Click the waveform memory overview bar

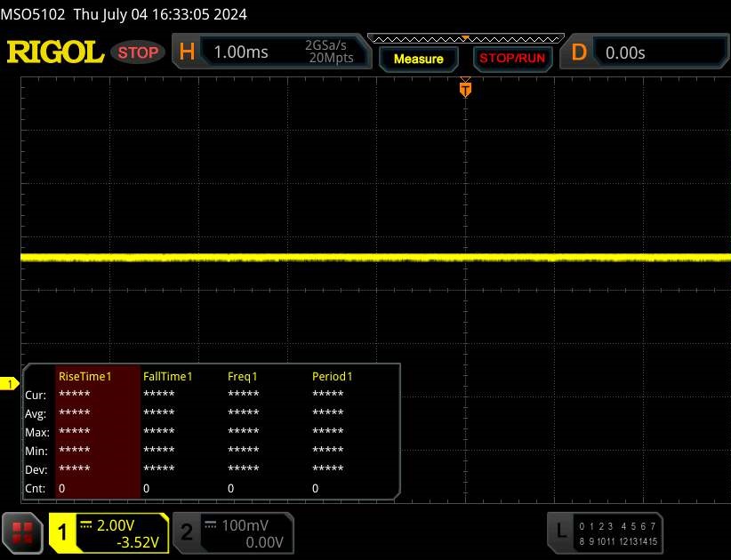click(464, 38)
